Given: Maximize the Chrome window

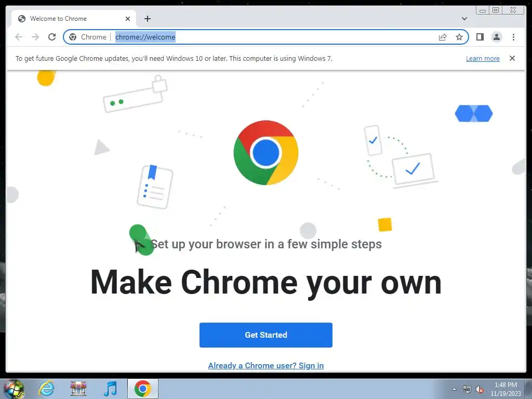Looking at the screenshot, I should point(495,10).
